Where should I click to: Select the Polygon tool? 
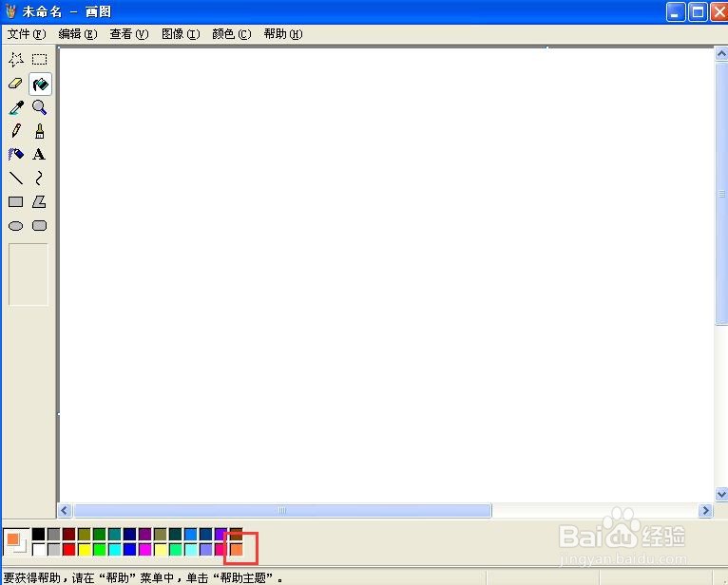(x=40, y=201)
